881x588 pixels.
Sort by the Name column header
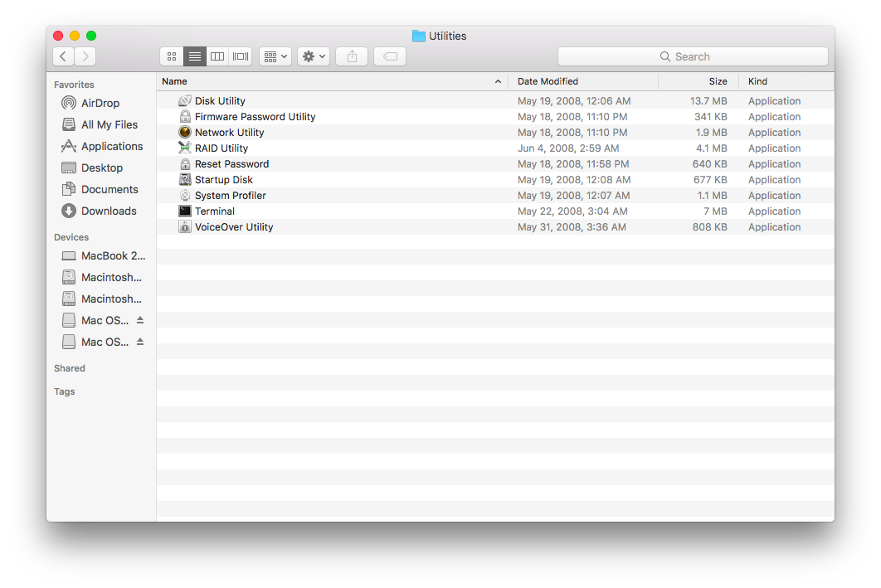click(x=332, y=81)
